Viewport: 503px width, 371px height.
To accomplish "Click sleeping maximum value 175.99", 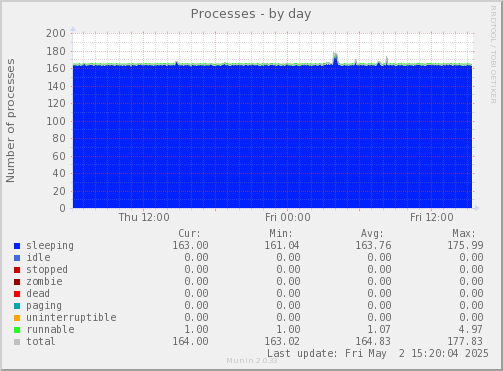I will [465, 245].
